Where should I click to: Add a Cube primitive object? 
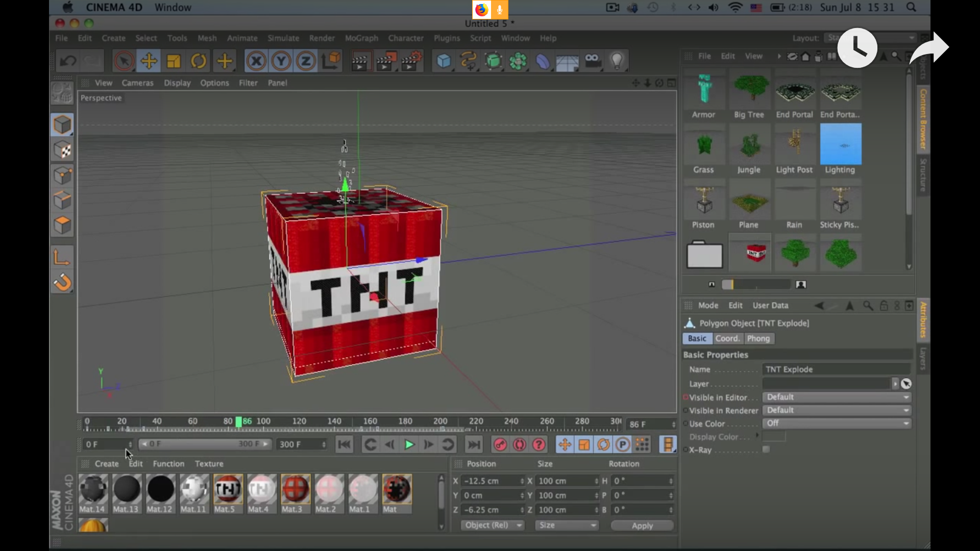point(444,61)
